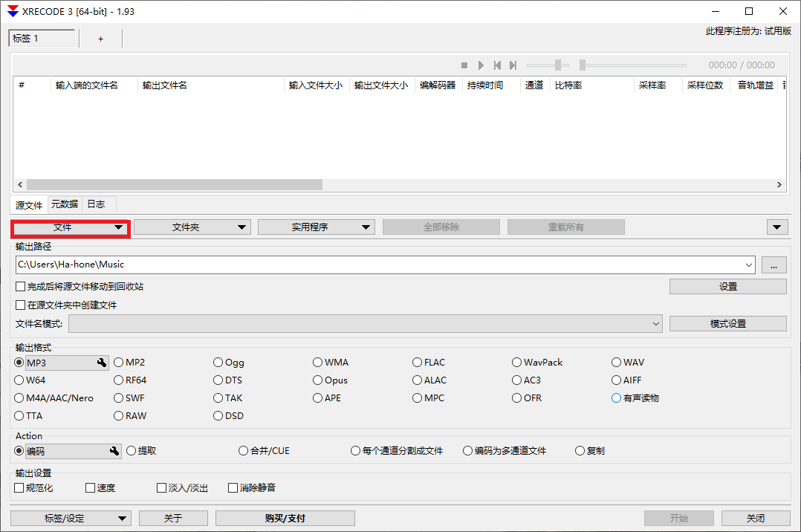The image size is (801, 532).
Task: Add a new tab with + button
Action: pyautogui.click(x=100, y=39)
